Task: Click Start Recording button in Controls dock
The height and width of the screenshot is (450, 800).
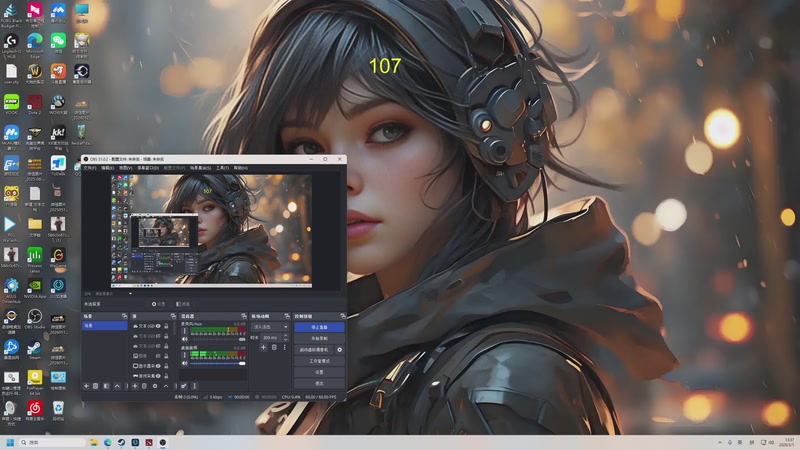Action: 319,338
